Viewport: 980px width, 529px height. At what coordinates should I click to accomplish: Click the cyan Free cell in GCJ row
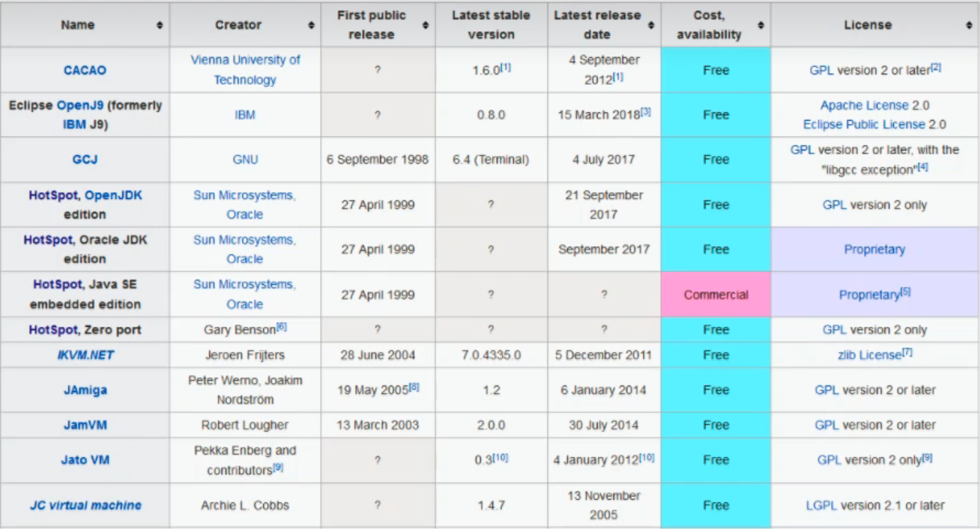point(716,160)
